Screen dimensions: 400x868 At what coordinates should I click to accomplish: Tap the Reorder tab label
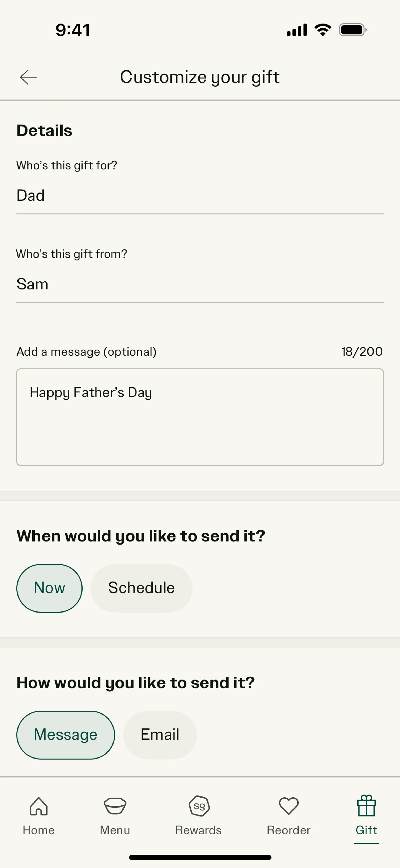[x=289, y=830]
